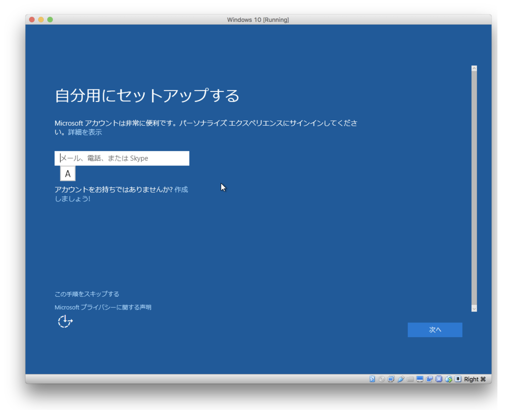Open the ease of access clock-arrow icon
The height and width of the screenshot is (420, 517).
[x=65, y=322]
